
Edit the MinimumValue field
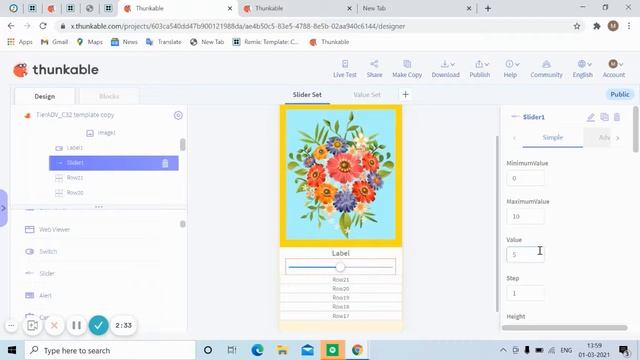(x=525, y=178)
